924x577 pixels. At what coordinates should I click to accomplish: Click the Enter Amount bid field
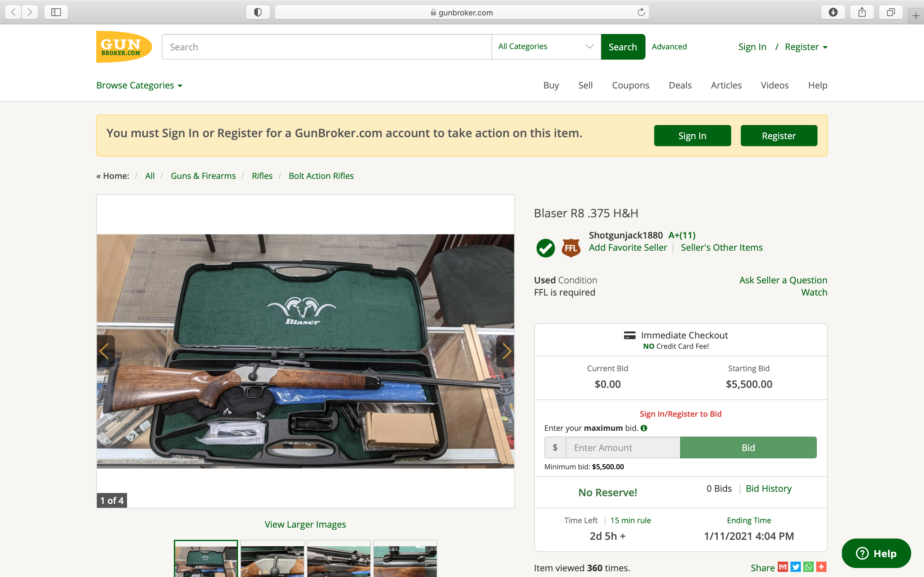(x=622, y=447)
